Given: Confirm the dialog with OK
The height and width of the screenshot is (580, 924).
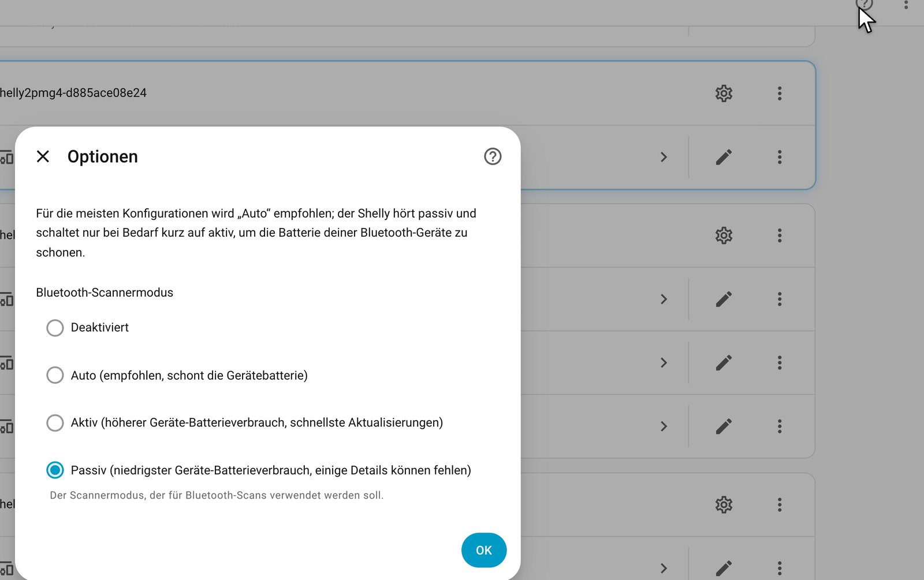Looking at the screenshot, I should [x=484, y=550].
